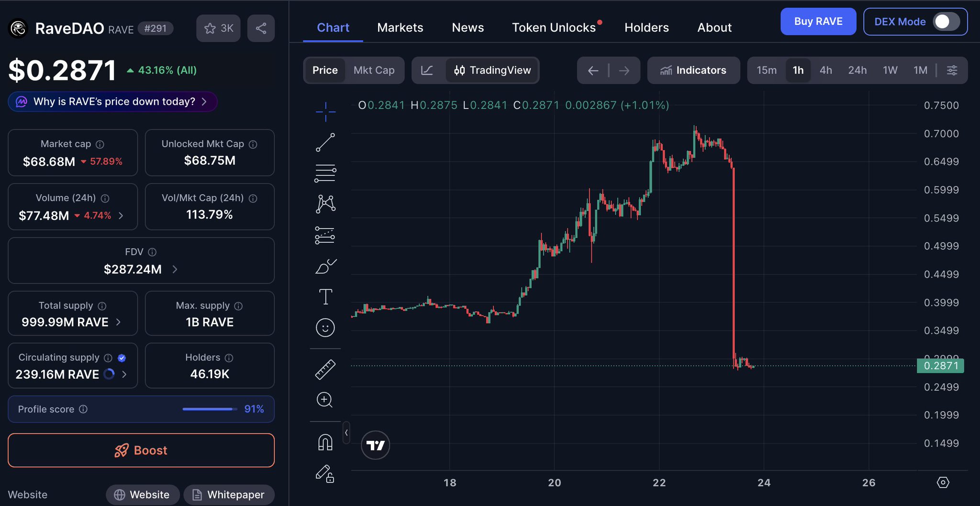Click the Profile score progress bar
The image size is (980, 506).
point(210,409)
